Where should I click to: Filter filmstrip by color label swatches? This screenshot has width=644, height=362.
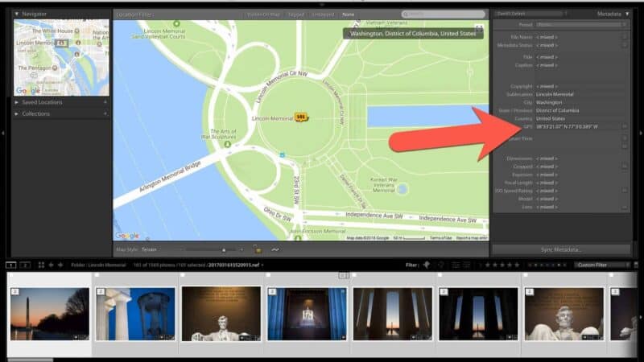tap(547, 265)
